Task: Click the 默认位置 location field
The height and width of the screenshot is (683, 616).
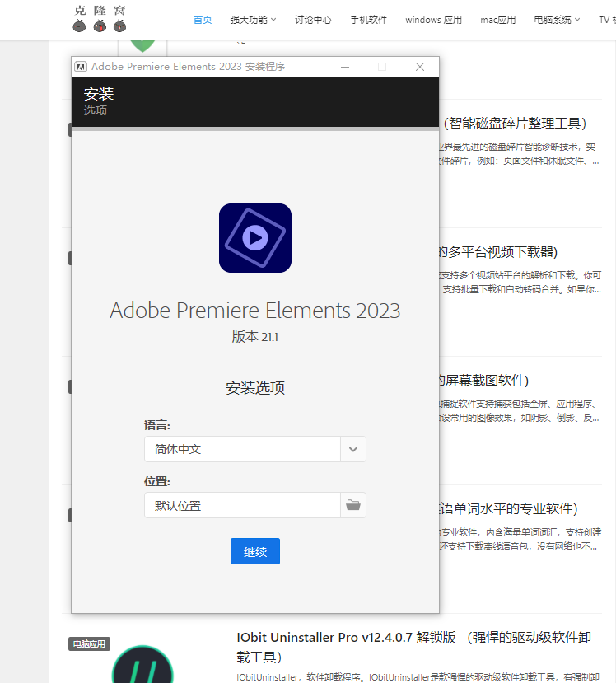Action: [x=242, y=505]
